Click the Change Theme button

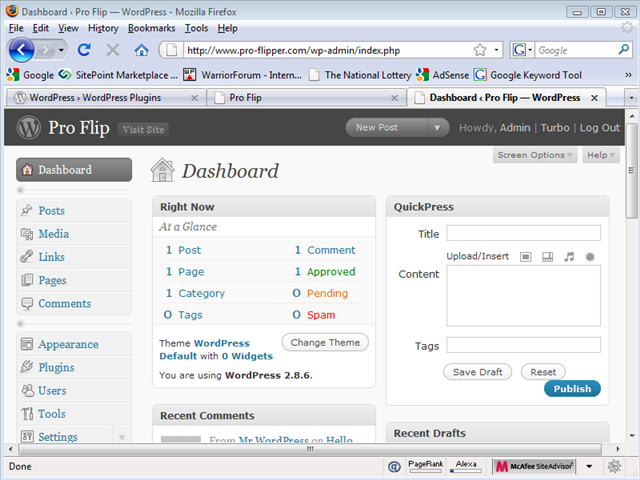pyautogui.click(x=325, y=342)
